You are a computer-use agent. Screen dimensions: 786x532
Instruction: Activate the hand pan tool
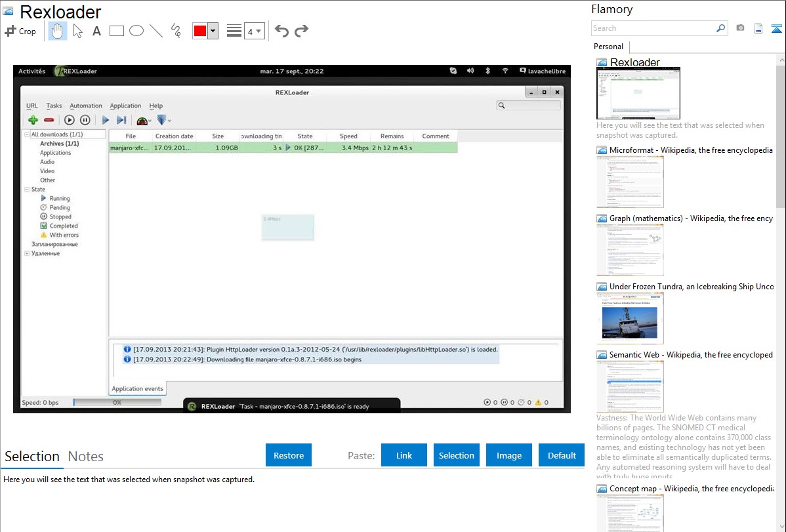pyautogui.click(x=58, y=31)
